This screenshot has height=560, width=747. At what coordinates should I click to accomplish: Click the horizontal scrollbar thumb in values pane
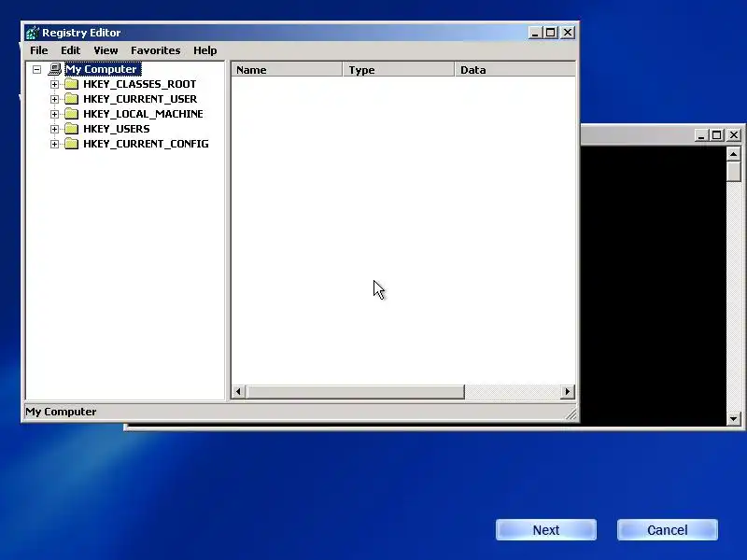355,391
